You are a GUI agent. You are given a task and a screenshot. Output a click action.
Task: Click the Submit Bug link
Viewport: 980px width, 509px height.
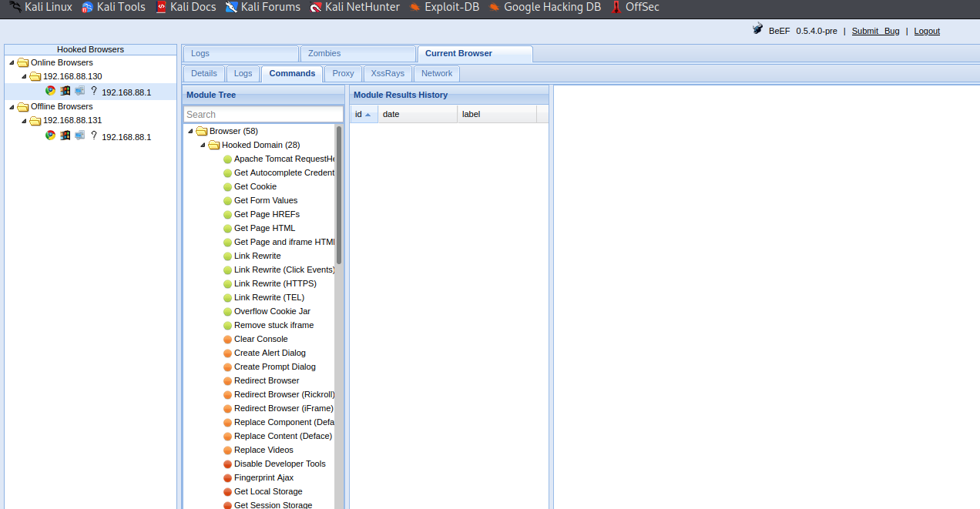875,31
